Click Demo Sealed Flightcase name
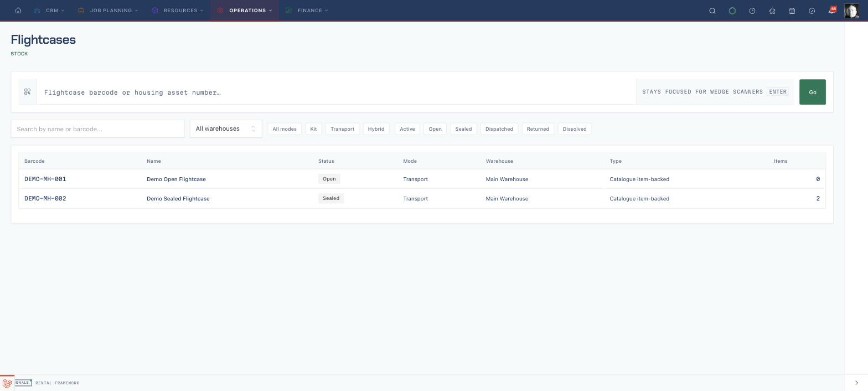868x391 pixels. (x=178, y=199)
